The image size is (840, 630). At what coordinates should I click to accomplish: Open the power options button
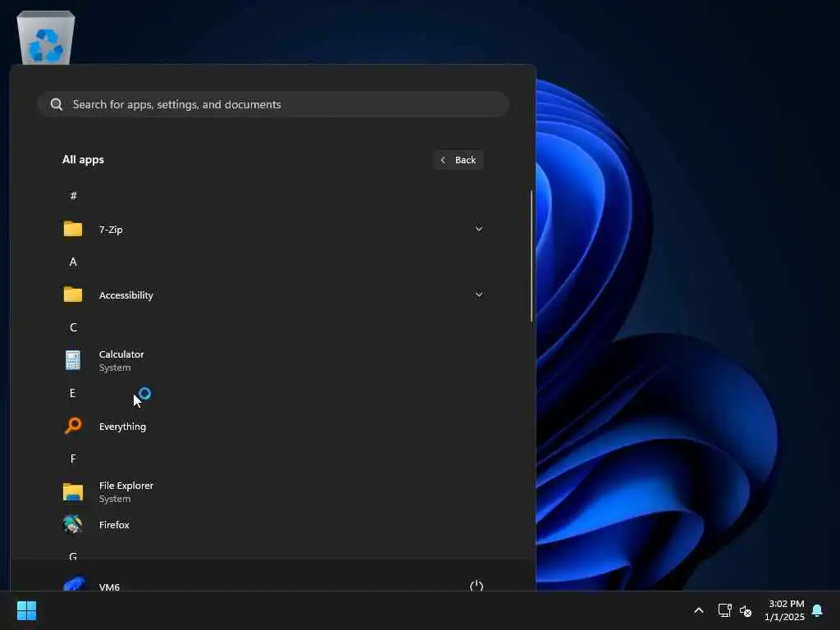pyautogui.click(x=477, y=586)
